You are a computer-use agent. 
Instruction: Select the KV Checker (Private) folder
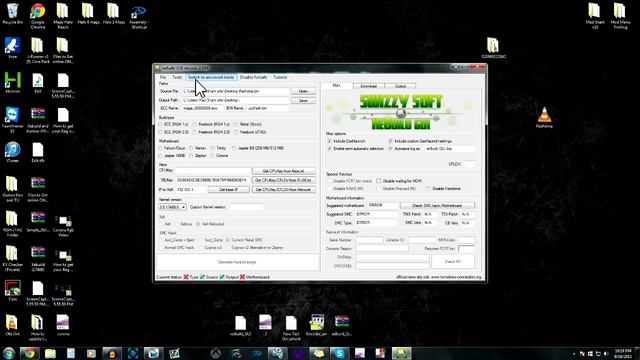coord(12,258)
